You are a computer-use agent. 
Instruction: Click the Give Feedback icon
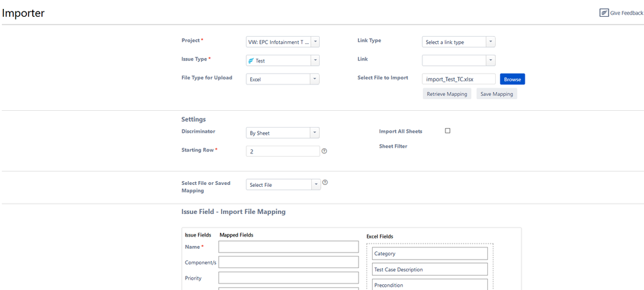604,13
